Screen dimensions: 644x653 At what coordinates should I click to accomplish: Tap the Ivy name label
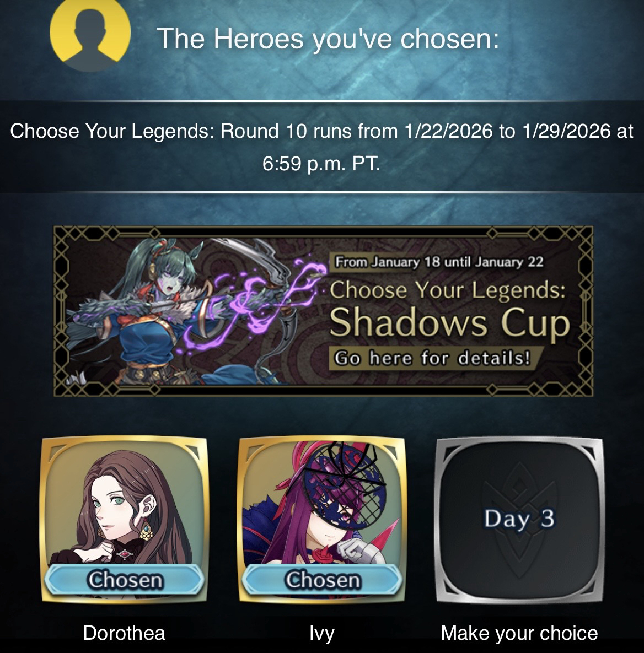coord(321,633)
